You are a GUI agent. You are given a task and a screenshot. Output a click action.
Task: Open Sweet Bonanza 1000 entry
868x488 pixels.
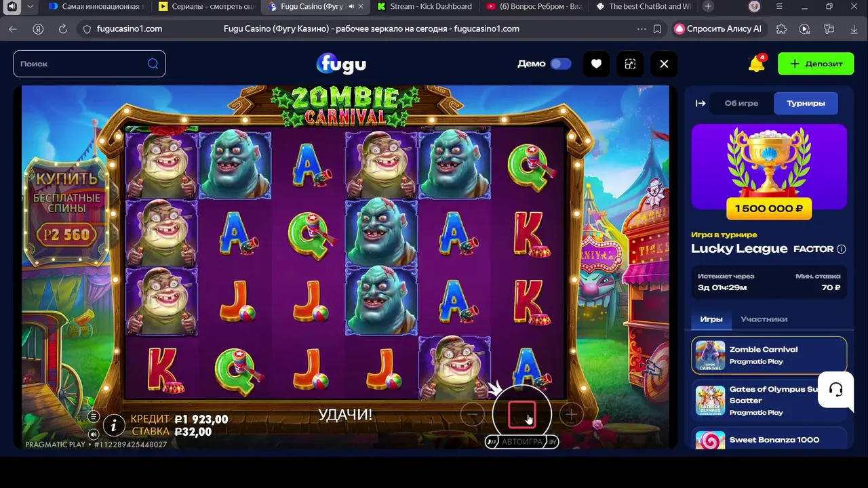[769, 439]
